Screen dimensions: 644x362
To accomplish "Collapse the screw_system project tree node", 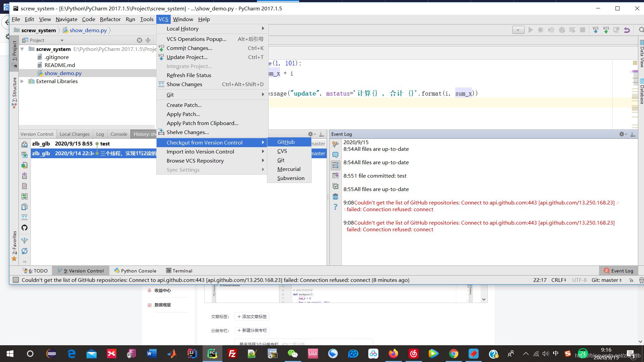I will coord(22,49).
